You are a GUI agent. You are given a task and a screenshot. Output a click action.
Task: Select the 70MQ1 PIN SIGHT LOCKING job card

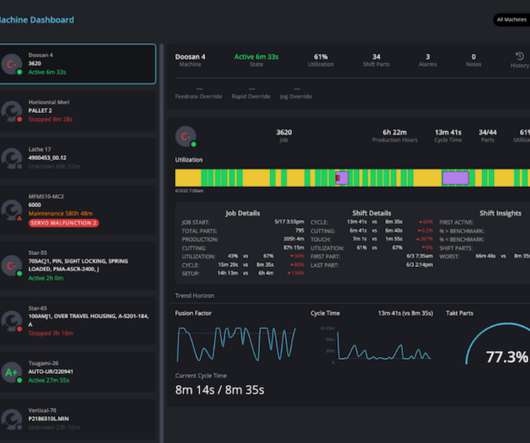[x=78, y=265]
